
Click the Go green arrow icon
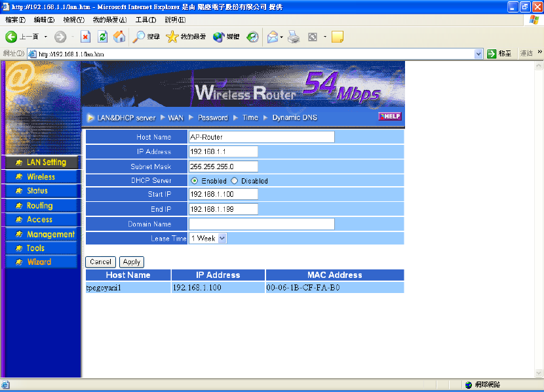[492, 54]
